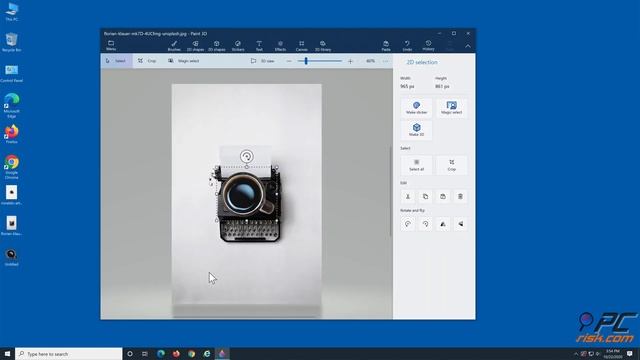This screenshot has width=640, height=360.
Task: Click Crop in the sub-toolbar
Action: point(147,61)
